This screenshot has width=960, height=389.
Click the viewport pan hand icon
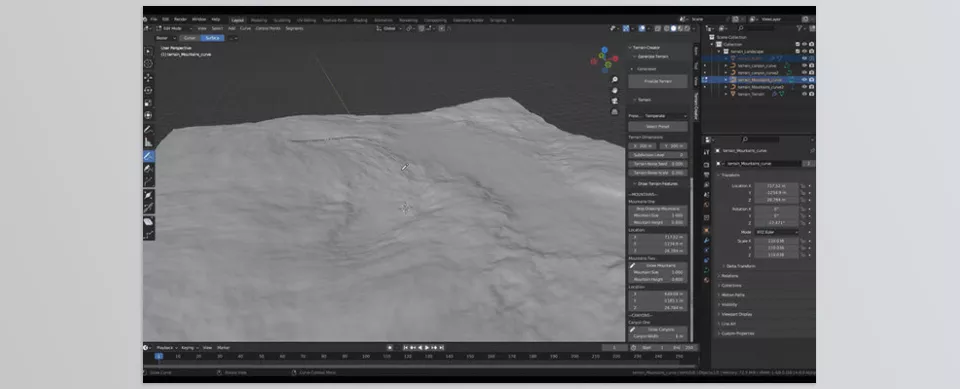click(x=615, y=91)
